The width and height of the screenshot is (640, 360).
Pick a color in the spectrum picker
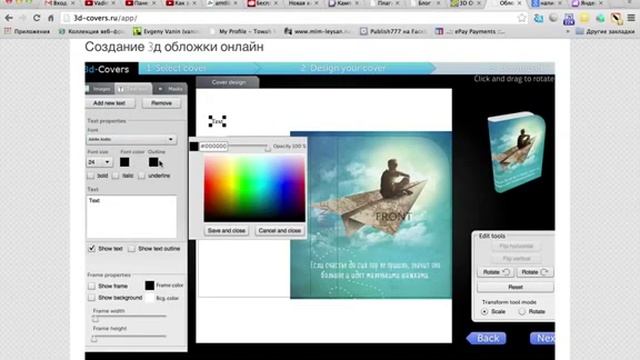(255, 189)
